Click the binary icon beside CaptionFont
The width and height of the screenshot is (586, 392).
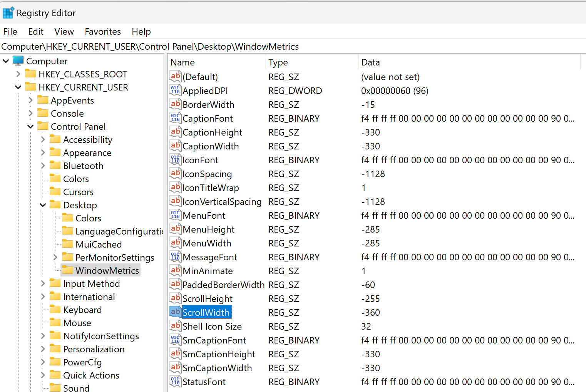[175, 118]
